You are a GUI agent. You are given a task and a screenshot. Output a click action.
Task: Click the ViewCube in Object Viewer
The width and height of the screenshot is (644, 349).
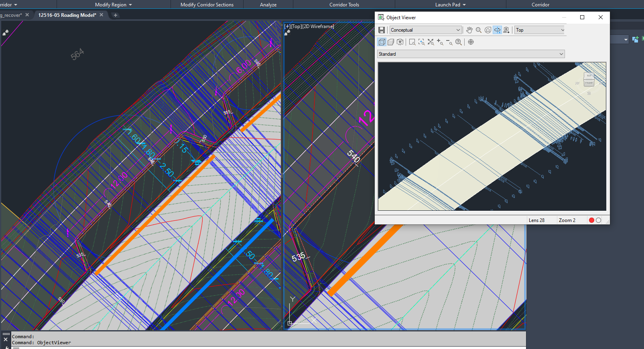coord(589,80)
